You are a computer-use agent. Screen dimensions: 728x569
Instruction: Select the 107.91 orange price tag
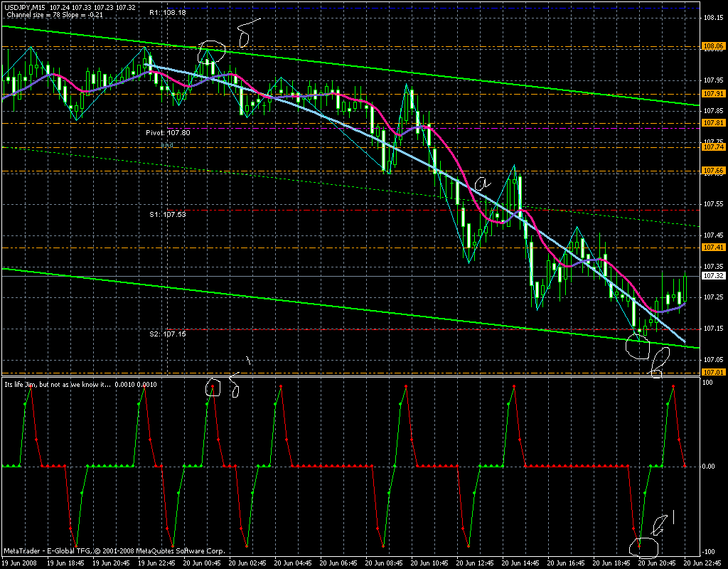(713, 93)
